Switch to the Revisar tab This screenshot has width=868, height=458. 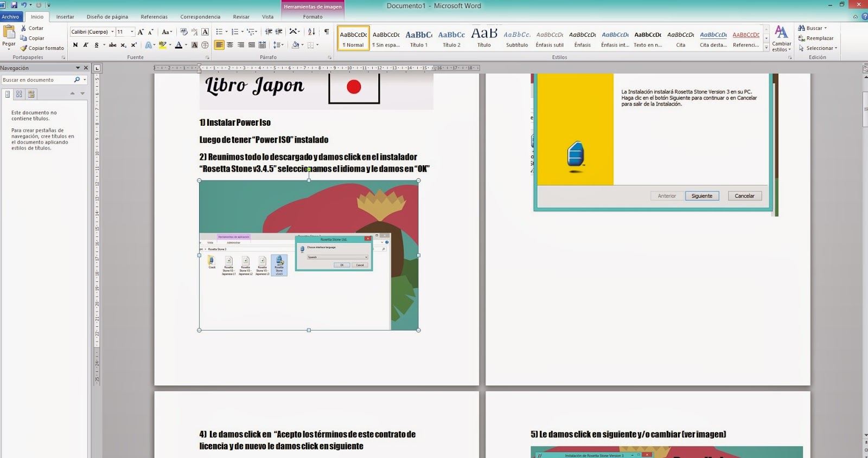pyautogui.click(x=241, y=17)
